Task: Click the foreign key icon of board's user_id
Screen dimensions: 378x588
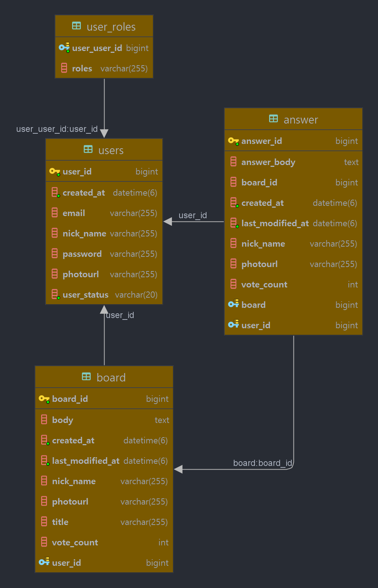Action: tap(44, 561)
